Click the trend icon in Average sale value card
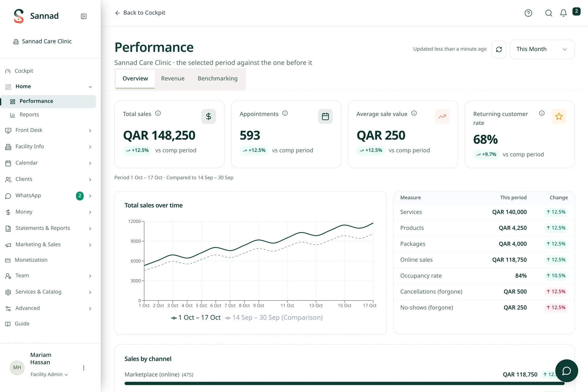This screenshot has width=588, height=392. click(x=442, y=116)
